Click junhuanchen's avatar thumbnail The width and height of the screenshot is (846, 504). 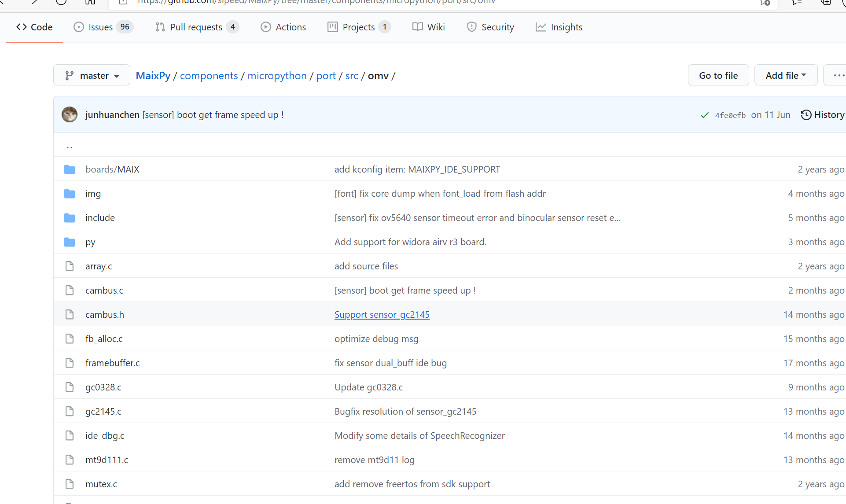pyautogui.click(x=70, y=115)
